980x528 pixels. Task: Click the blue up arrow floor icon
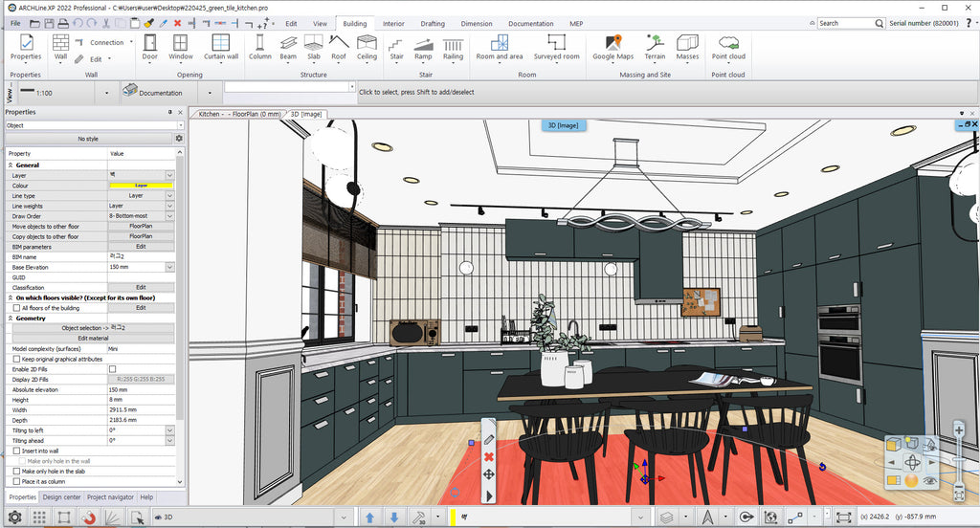[370, 517]
